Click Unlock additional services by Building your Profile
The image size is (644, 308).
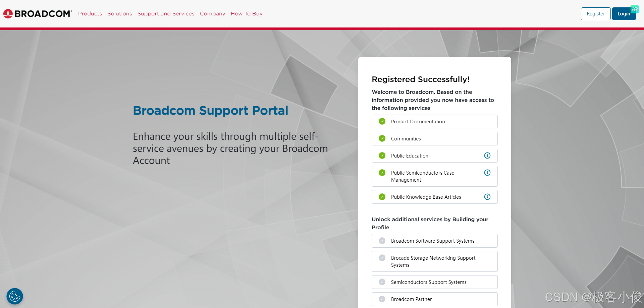(430, 223)
